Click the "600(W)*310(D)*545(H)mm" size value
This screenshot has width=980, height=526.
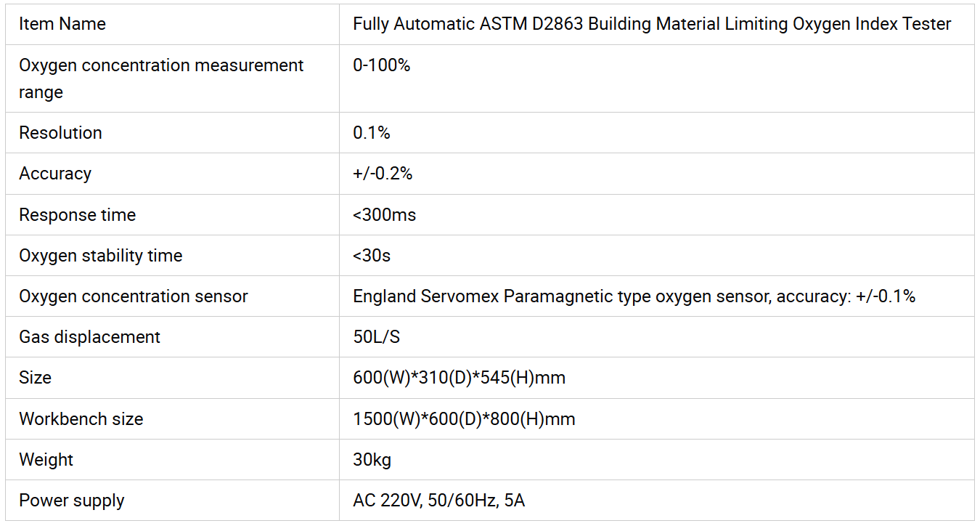(459, 378)
